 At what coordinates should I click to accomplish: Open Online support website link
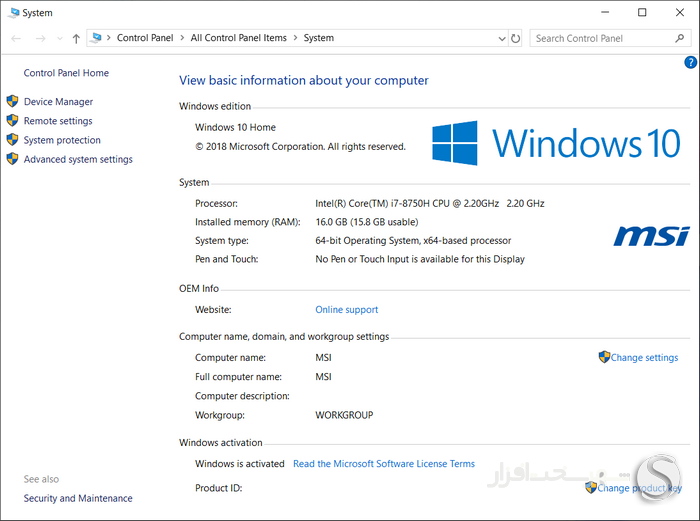tap(346, 309)
